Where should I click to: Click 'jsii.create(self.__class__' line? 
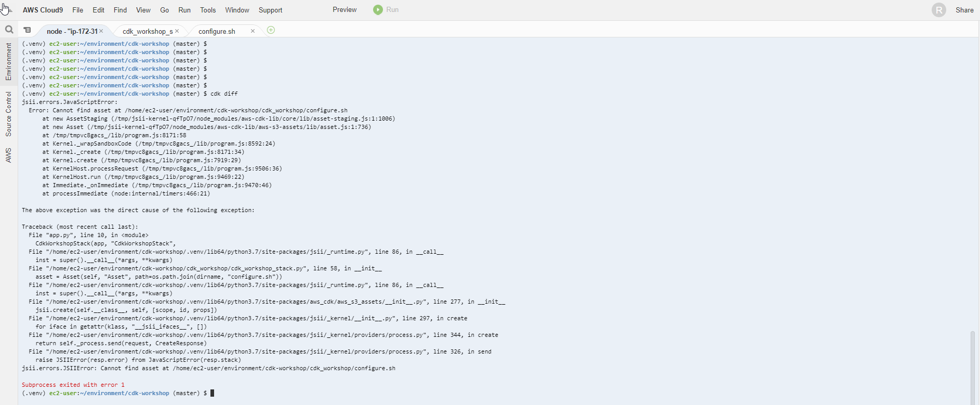pos(126,310)
